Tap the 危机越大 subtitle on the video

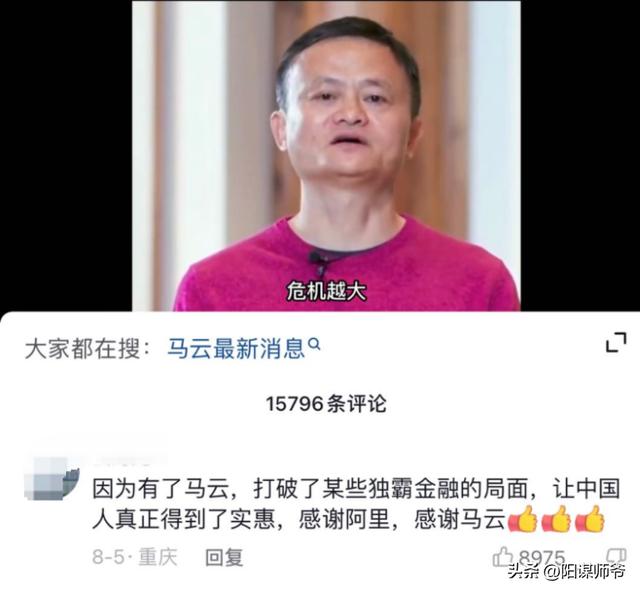326,291
